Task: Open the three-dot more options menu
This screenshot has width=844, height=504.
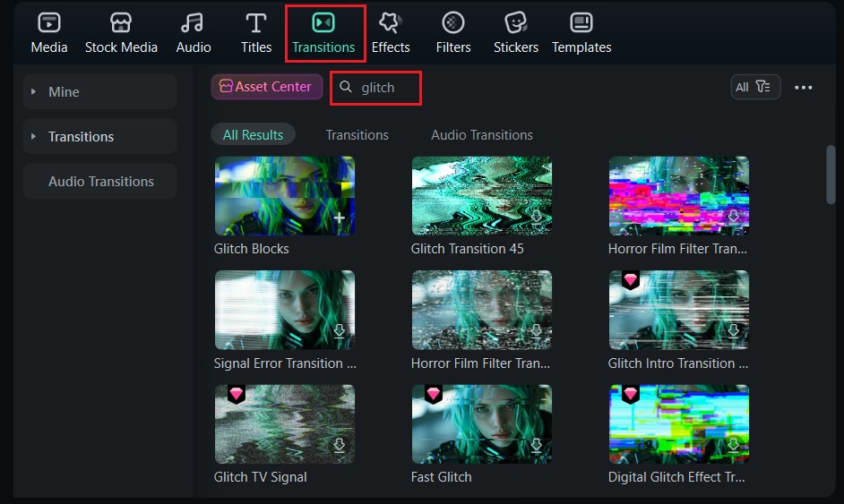Action: click(x=803, y=87)
